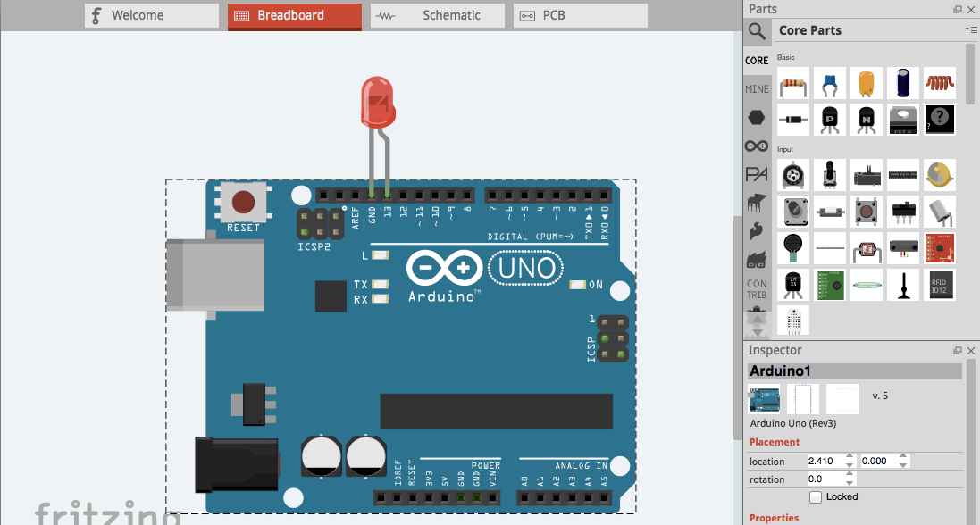Pick the black slide switch part
This screenshot has width=980, height=525.
coord(903,212)
